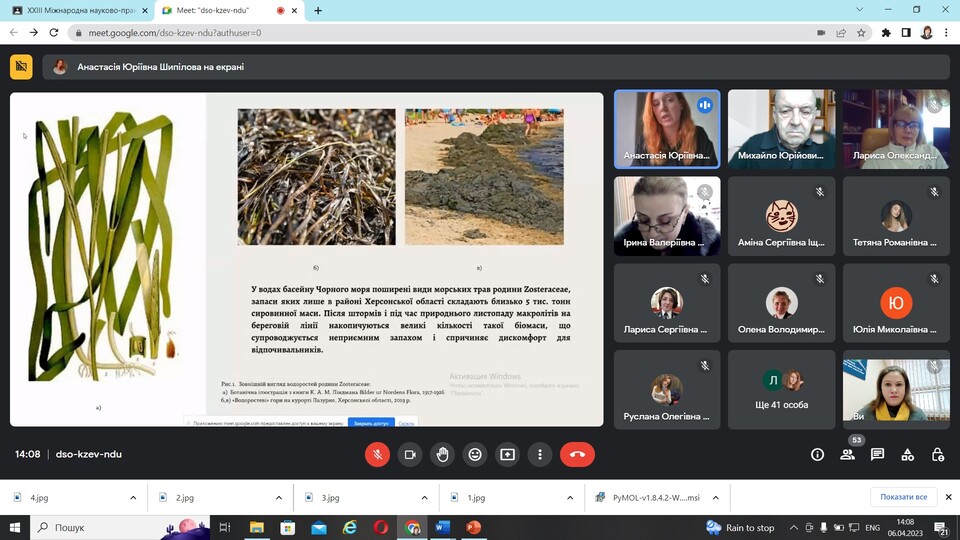Open more options three-dot menu in Meet
960x540 pixels.
(540, 454)
